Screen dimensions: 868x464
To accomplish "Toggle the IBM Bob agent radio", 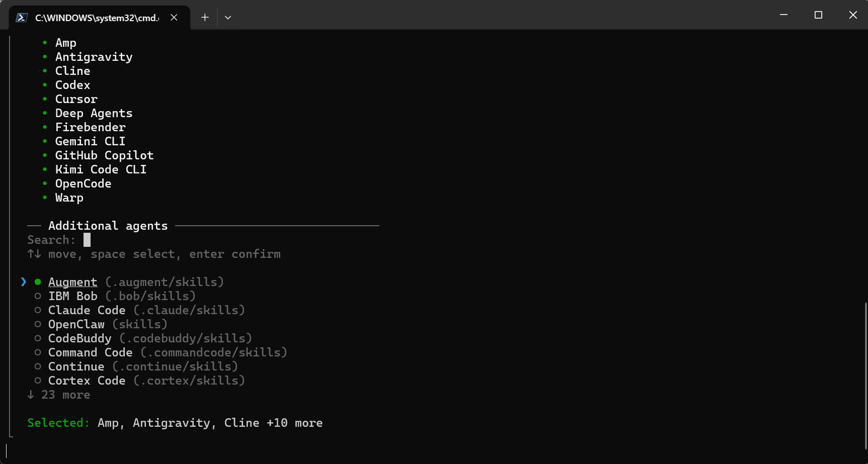I will (38, 296).
